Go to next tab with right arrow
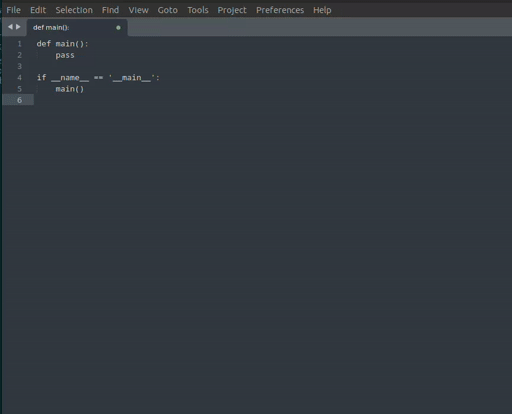 point(18,27)
